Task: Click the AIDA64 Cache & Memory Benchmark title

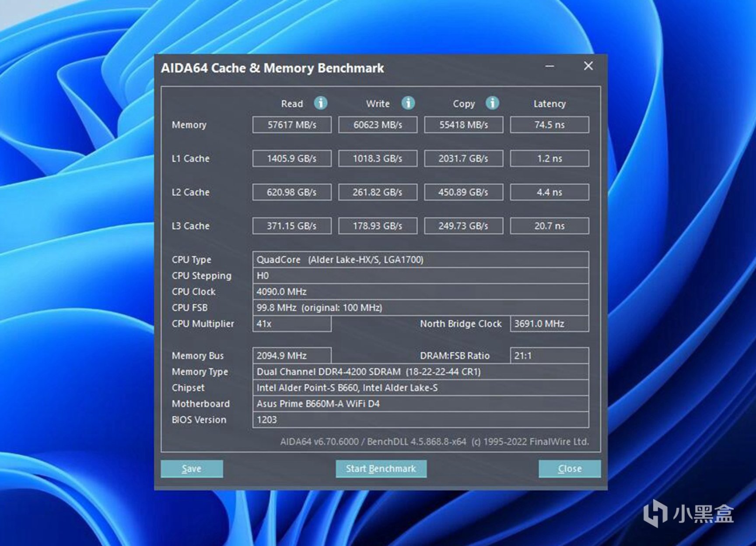Action: pyautogui.click(x=272, y=68)
